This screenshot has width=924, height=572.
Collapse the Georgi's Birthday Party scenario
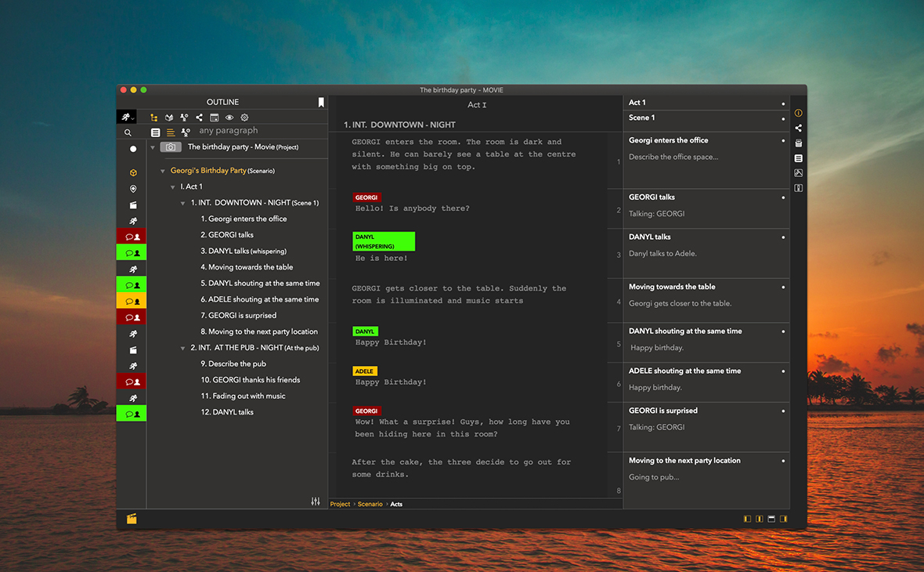click(x=163, y=171)
